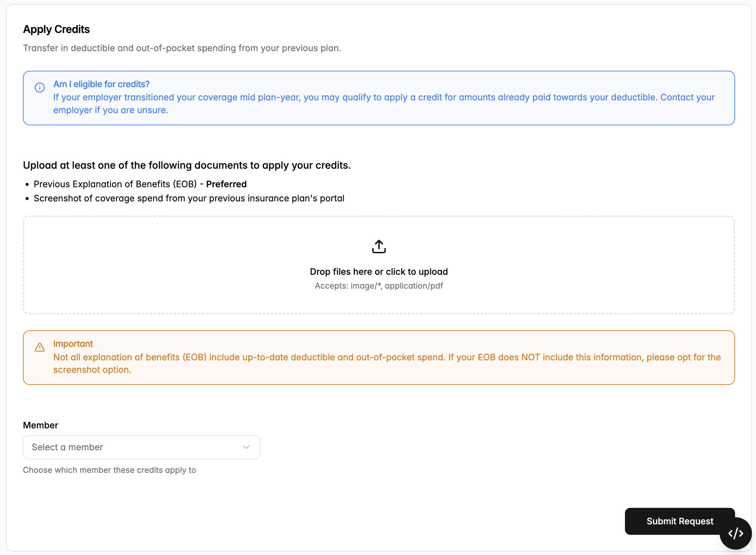Click the Submit Request button

click(x=680, y=521)
